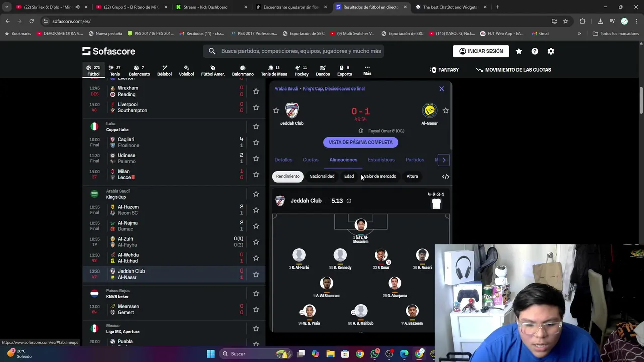Select the Nacionalidad lineup filter

click(x=322, y=176)
